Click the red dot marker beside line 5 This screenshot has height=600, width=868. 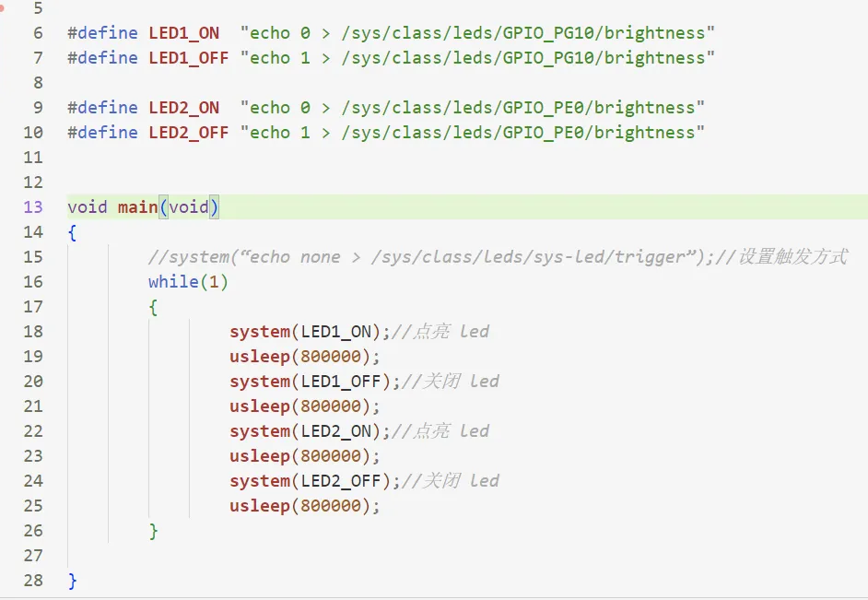[x=3, y=6]
